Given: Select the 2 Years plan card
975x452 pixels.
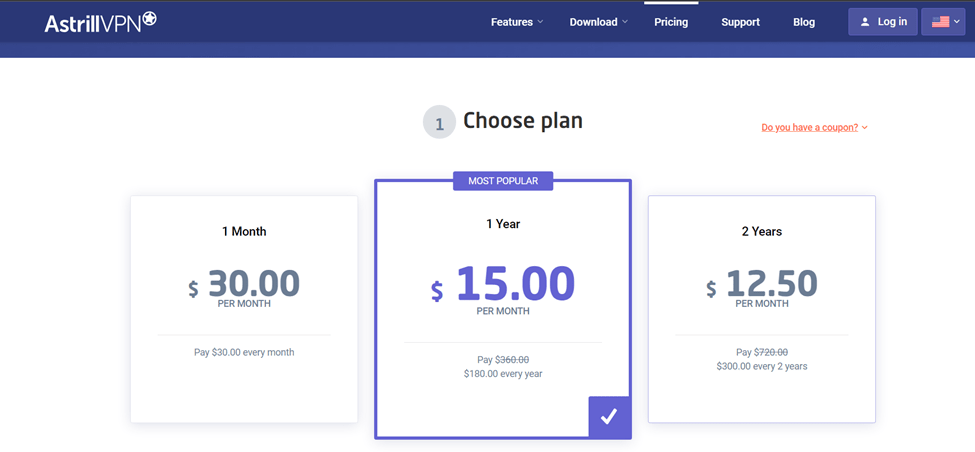Looking at the screenshot, I should click(x=762, y=308).
